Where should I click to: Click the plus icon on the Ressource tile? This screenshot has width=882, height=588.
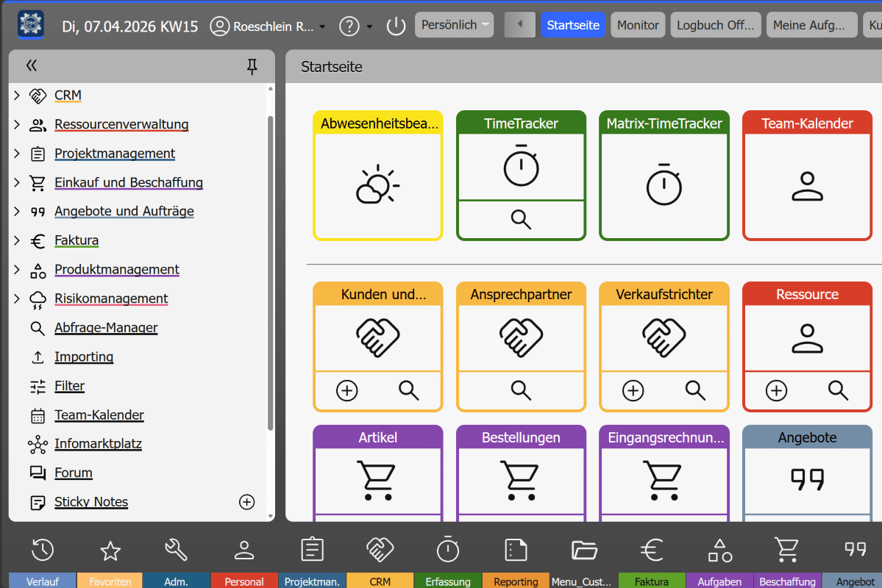775,390
